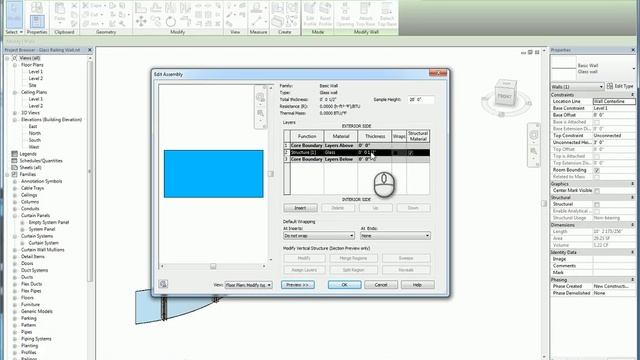This screenshot has width=640, height=360.
Task: Click the Material cell reading Glass
Action: point(340,152)
